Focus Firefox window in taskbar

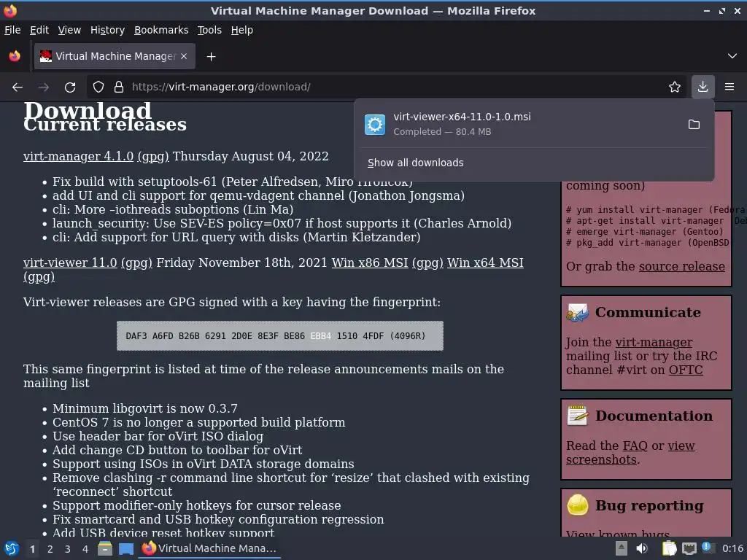tap(210, 548)
